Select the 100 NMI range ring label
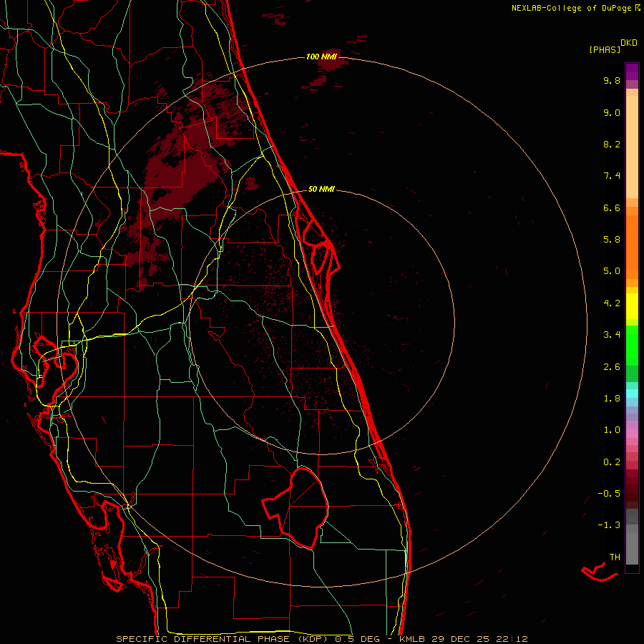The height and width of the screenshot is (644, 644). pyautogui.click(x=321, y=57)
